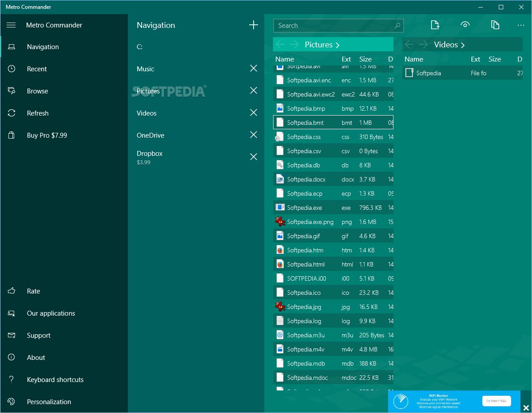The height and width of the screenshot is (413, 532).
Task: Select Music in the navigation list
Action: pos(146,69)
